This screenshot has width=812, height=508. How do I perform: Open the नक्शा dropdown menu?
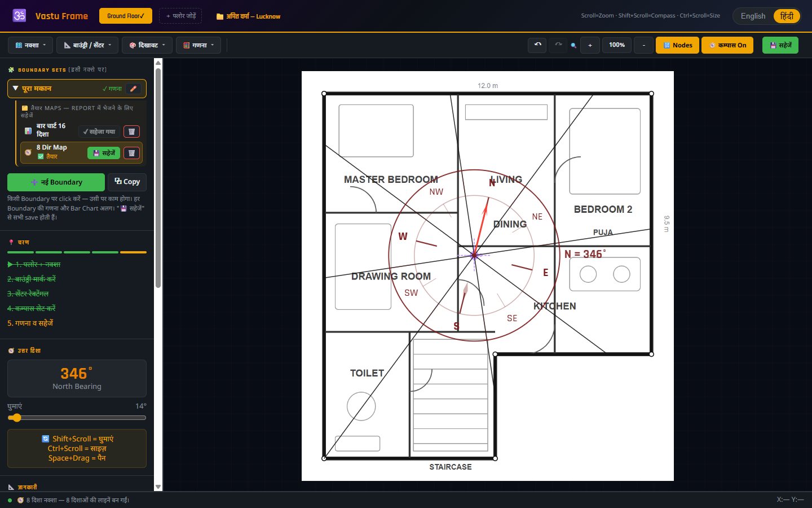pos(30,45)
